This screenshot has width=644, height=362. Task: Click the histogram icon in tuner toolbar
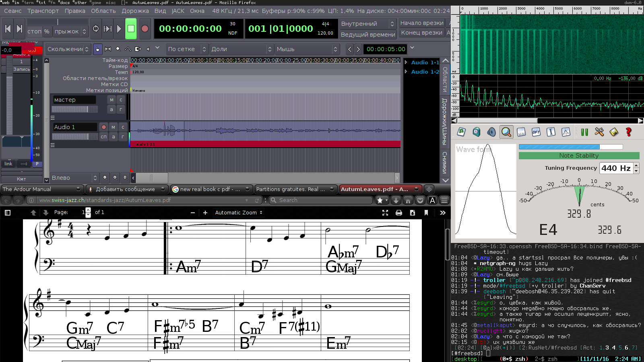(x=521, y=132)
